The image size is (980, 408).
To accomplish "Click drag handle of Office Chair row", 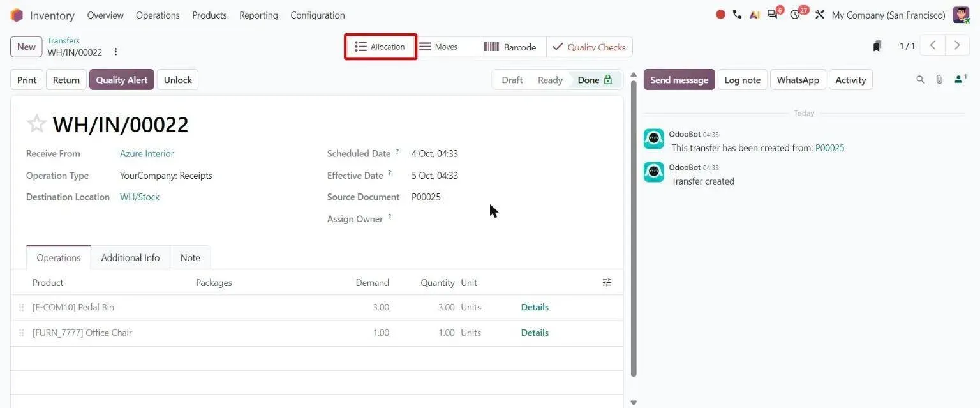I will (x=21, y=333).
